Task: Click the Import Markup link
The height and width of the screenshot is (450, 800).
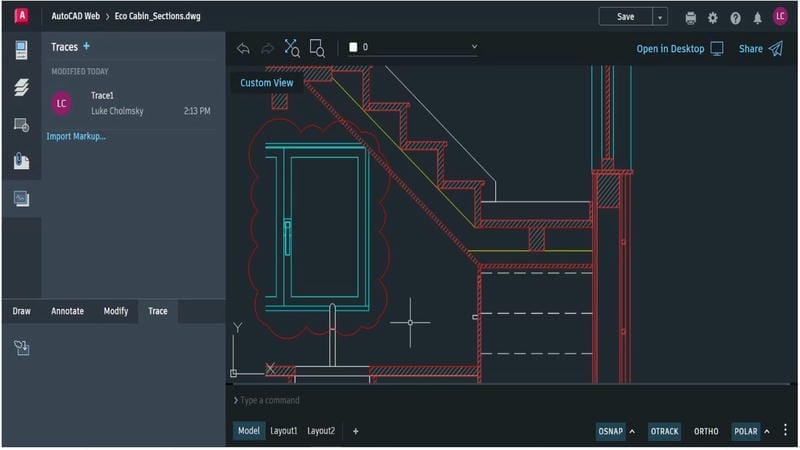Action: point(76,136)
